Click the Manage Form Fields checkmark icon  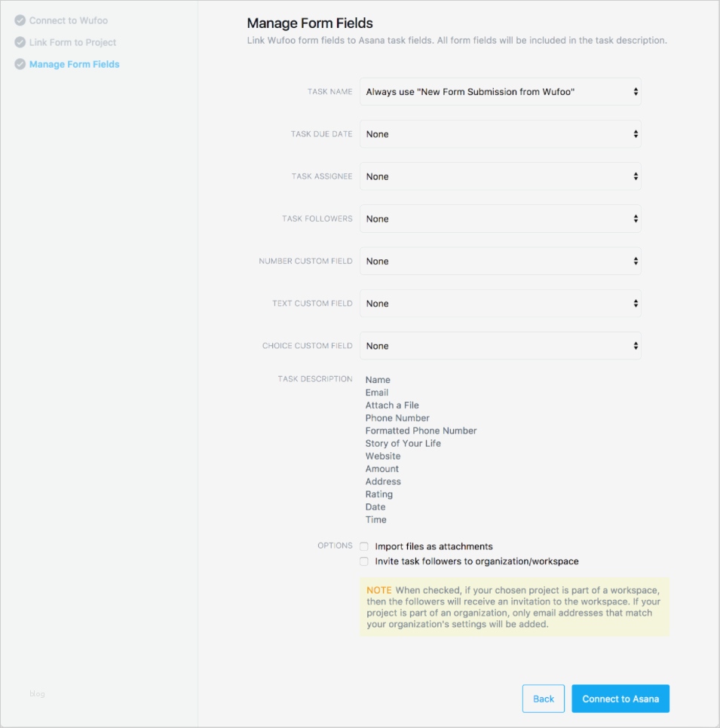click(x=20, y=64)
